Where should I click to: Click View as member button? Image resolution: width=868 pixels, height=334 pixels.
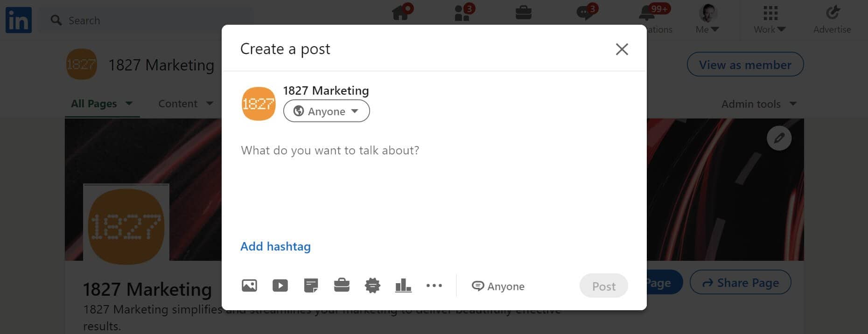pyautogui.click(x=745, y=64)
